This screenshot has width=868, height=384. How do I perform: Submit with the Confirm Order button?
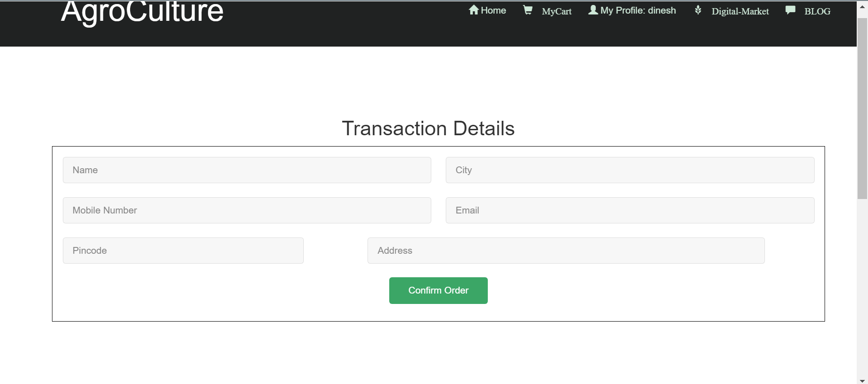438,290
